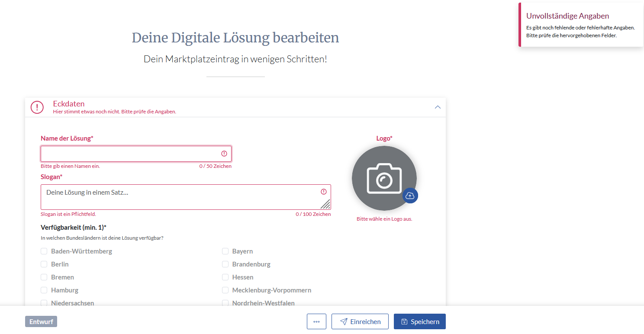Collapse the Eckdaten section chevron
Viewport: 644px width, 334px height.
(x=438, y=107)
